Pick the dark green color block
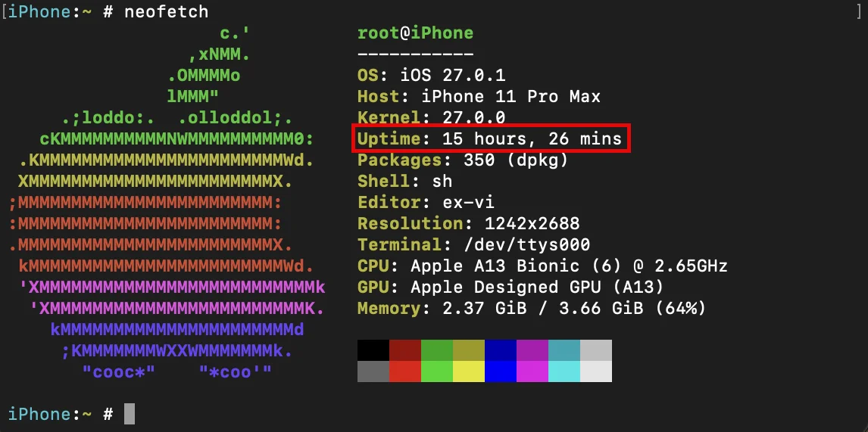Image resolution: width=868 pixels, height=432 pixels. pos(437,350)
